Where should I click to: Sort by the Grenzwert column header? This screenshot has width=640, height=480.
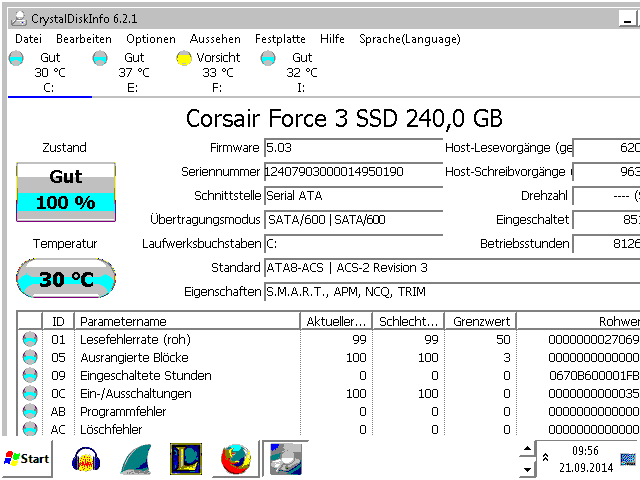click(x=480, y=322)
